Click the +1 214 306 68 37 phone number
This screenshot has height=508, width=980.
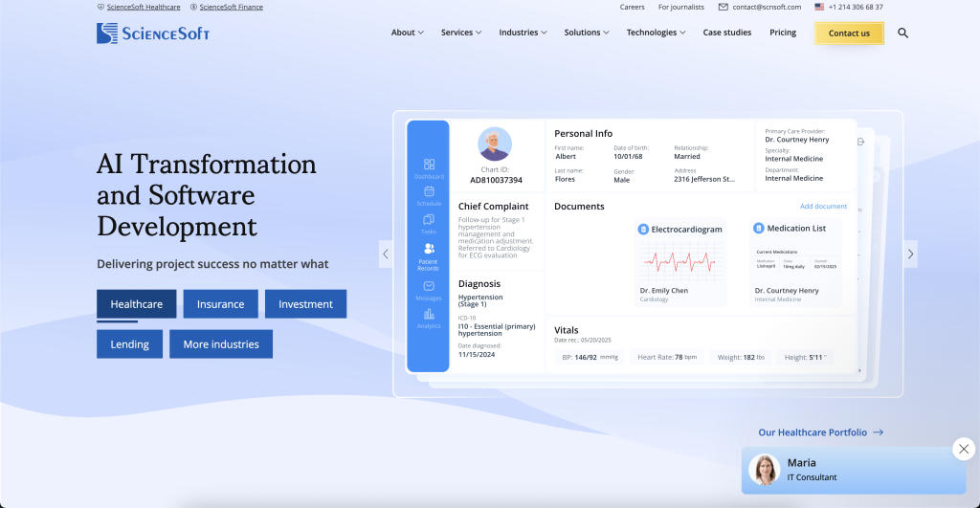coord(856,7)
